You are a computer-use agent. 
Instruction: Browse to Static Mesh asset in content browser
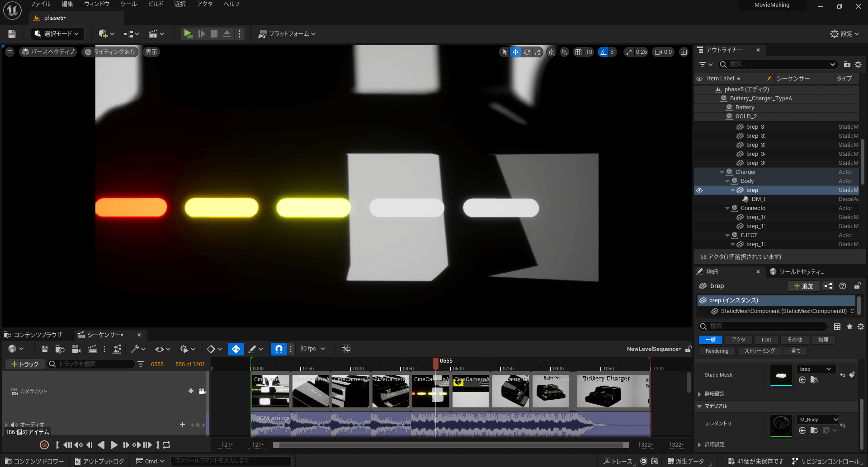coord(814,380)
